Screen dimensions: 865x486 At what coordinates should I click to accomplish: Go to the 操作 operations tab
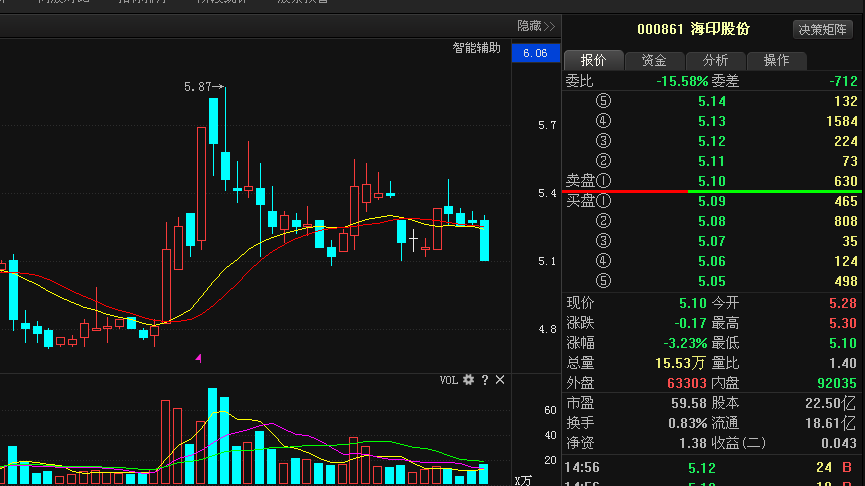pyautogui.click(x=776, y=60)
